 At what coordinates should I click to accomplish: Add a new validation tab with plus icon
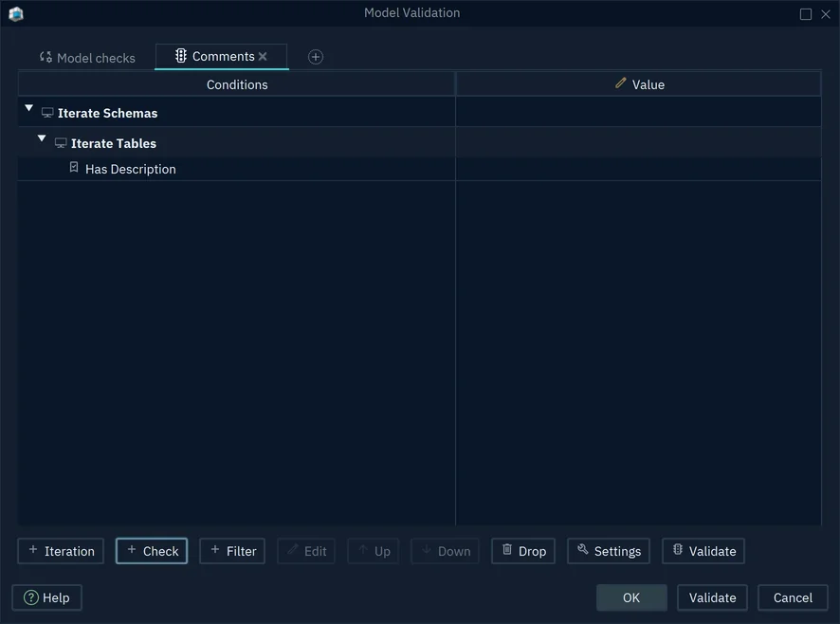(316, 57)
